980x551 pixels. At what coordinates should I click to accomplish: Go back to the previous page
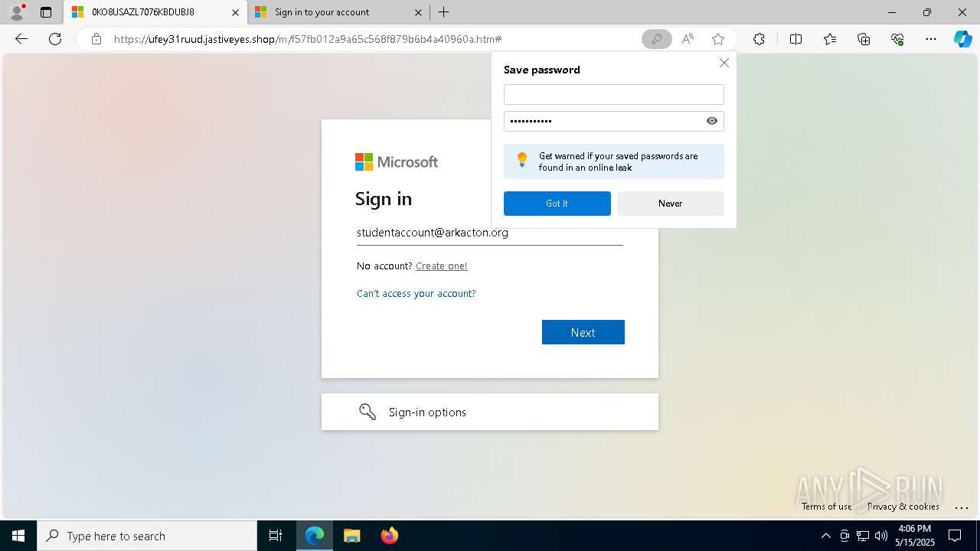21,39
